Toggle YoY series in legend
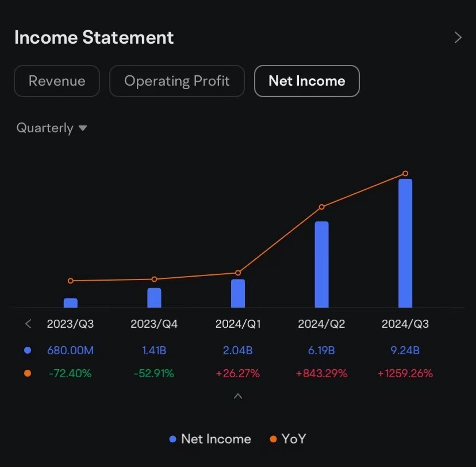This screenshot has width=476, height=467. coord(288,439)
